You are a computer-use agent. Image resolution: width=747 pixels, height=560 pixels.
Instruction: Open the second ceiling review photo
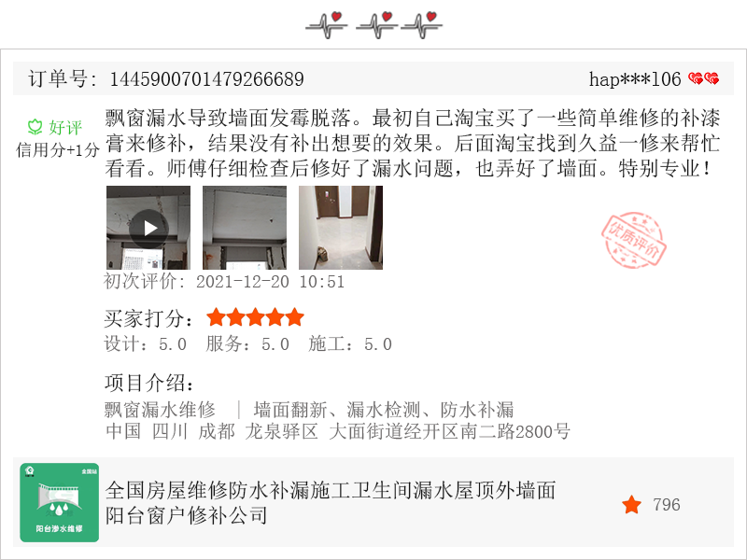[245, 228]
